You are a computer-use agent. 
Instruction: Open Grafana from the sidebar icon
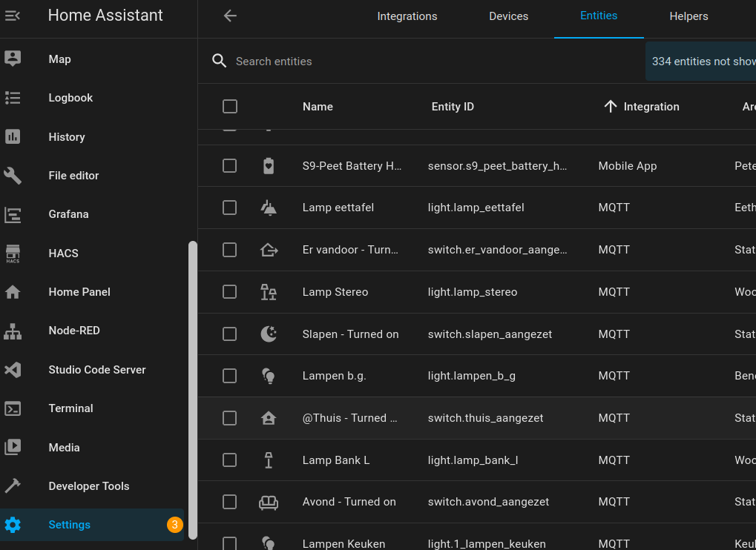13,214
